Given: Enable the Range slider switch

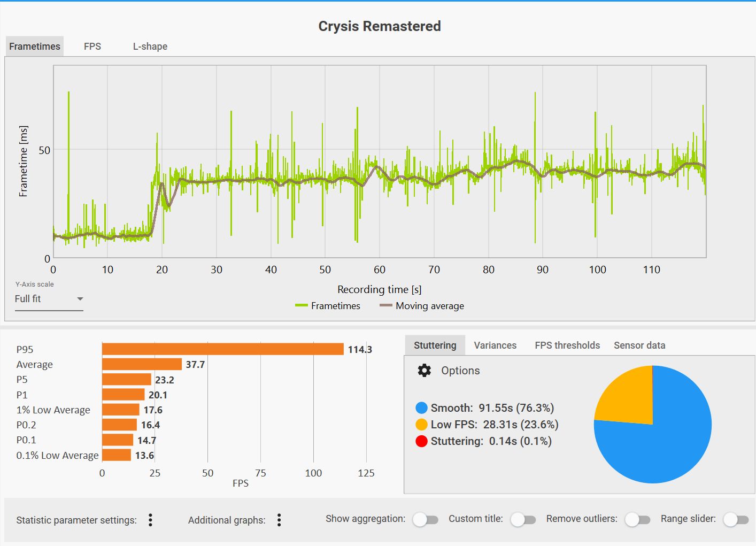Looking at the screenshot, I should (736, 519).
